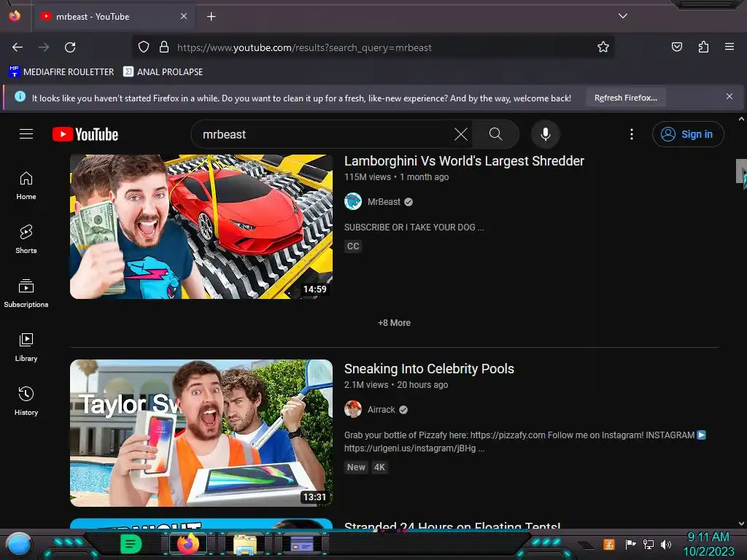Open the Home section in sidebar
Screen dimensions: 747x560
(26, 186)
